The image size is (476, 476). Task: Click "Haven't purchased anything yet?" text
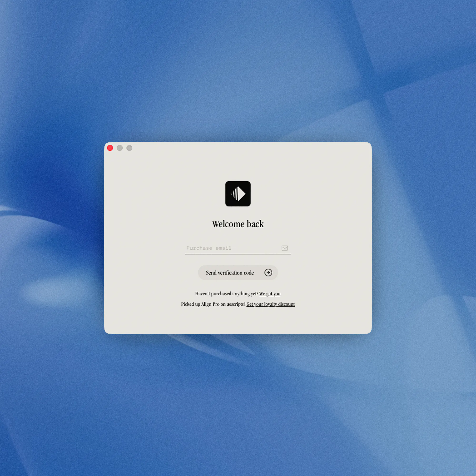[x=227, y=294]
